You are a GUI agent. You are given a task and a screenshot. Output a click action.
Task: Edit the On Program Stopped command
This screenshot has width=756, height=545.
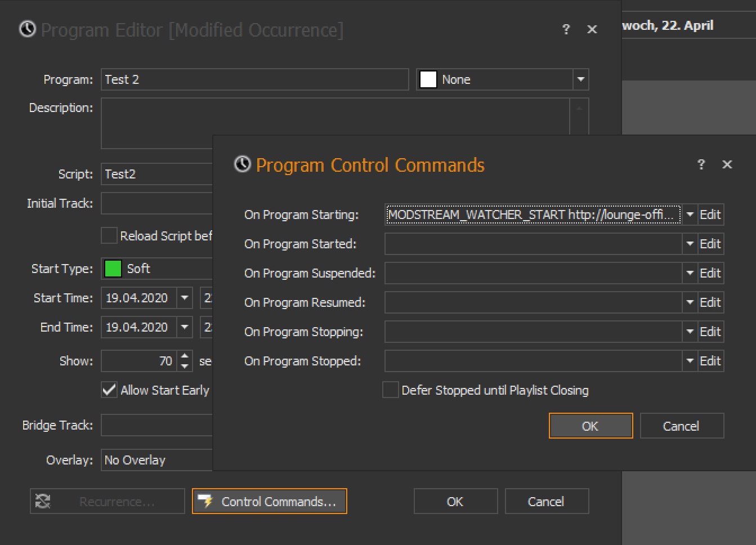coord(710,361)
